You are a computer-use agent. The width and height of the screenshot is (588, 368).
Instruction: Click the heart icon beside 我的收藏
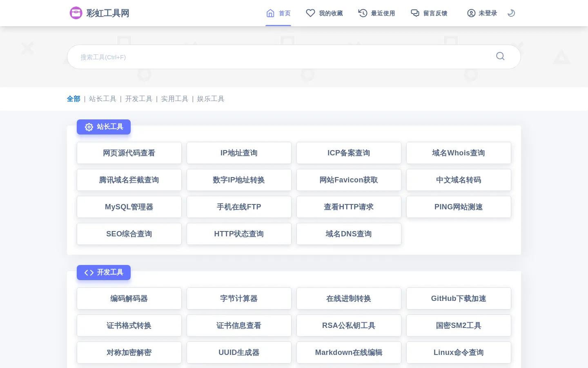pyautogui.click(x=310, y=13)
